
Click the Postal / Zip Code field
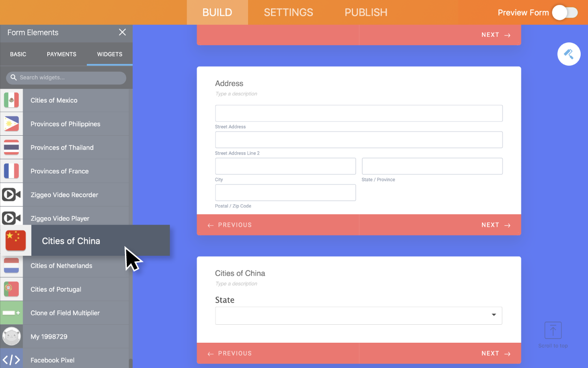[285, 193]
